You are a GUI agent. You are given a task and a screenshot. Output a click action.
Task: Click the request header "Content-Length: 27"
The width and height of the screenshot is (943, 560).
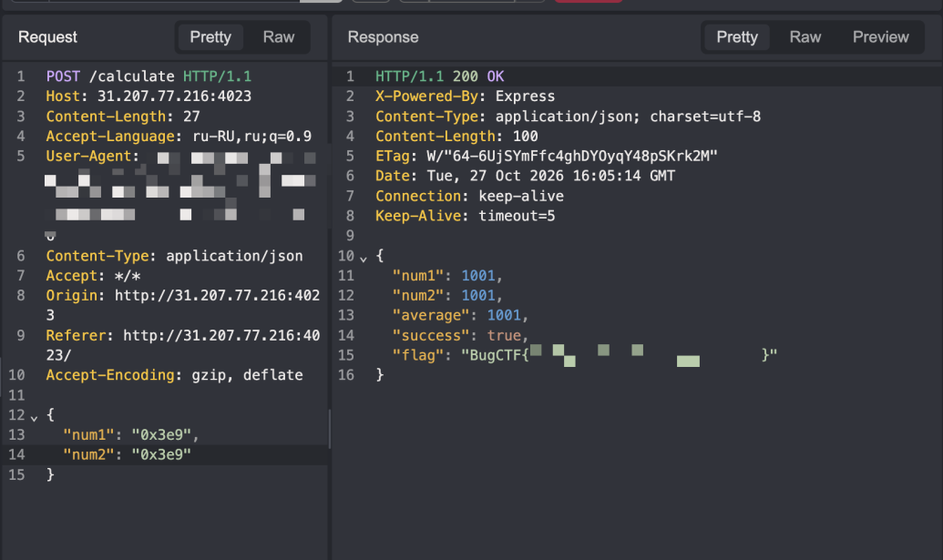click(123, 116)
